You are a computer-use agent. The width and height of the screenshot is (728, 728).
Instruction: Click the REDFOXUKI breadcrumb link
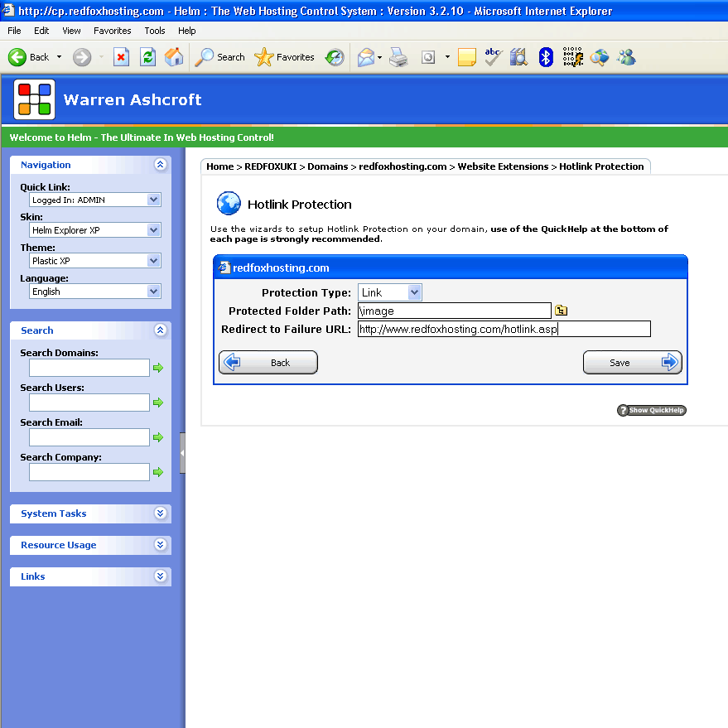pos(271,166)
